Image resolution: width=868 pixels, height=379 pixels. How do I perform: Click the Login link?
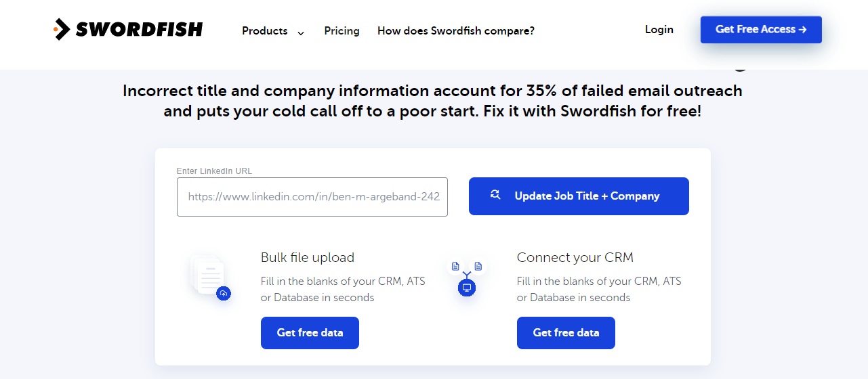pos(659,30)
